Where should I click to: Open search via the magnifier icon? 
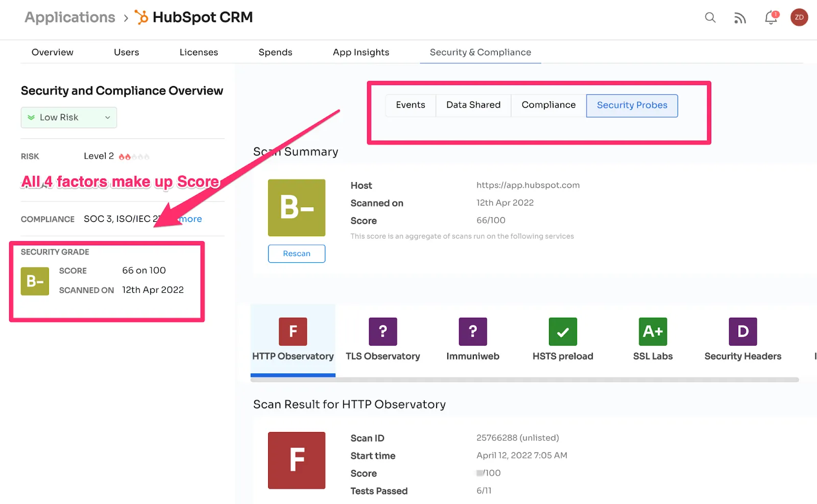coord(710,18)
